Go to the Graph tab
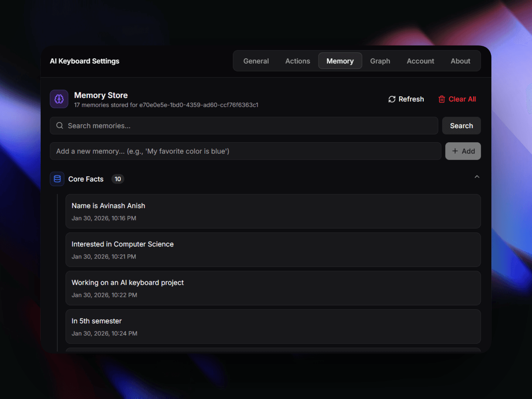This screenshot has height=399, width=532. click(x=380, y=61)
